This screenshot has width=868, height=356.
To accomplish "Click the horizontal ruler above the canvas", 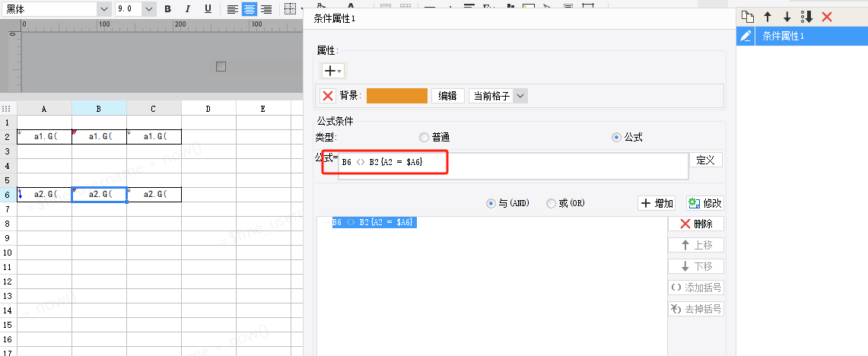I will 161,24.
